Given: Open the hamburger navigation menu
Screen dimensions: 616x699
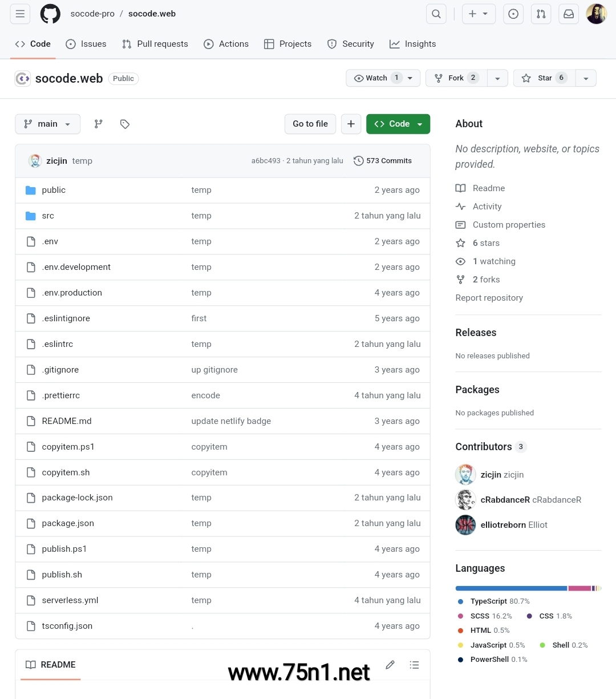Looking at the screenshot, I should click(x=20, y=14).
